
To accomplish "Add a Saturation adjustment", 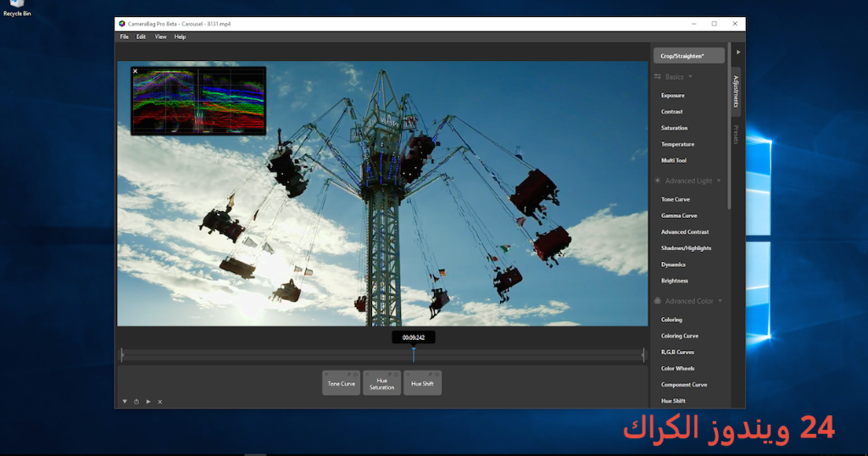I will (x=674, y=128).
